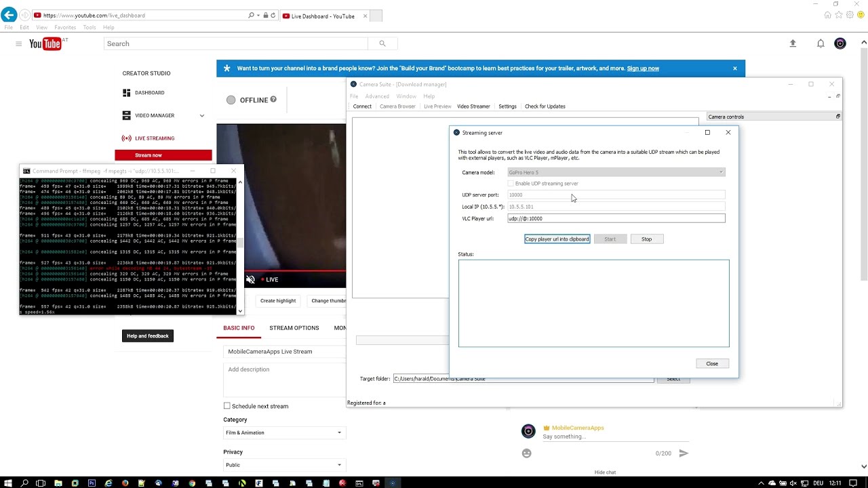The image size is (868, 488).
Task: Open the IE Favorites menu
Action: pyautogui.click(x=65, y=28)
